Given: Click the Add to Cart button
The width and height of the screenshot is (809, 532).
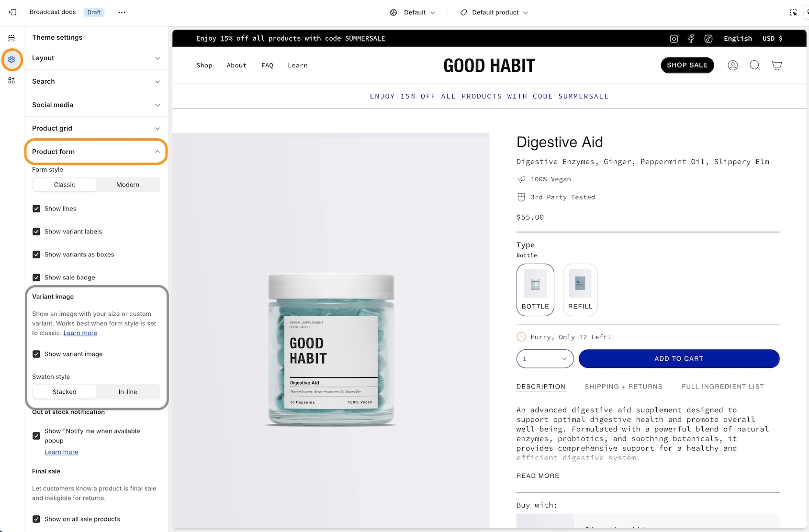Looking at the screenshot, I should [x=679, y=359].
